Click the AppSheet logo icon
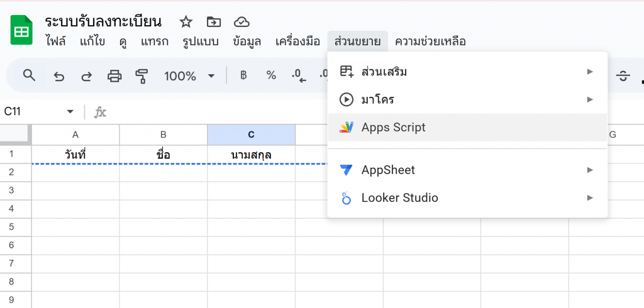The height and width of the screenshot is (308, 644). tap(347, 170)
